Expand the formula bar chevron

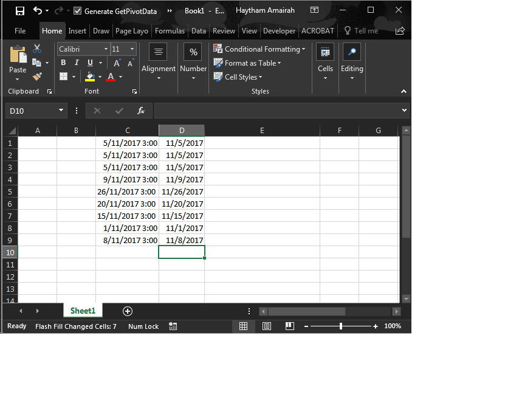(404, 111)
